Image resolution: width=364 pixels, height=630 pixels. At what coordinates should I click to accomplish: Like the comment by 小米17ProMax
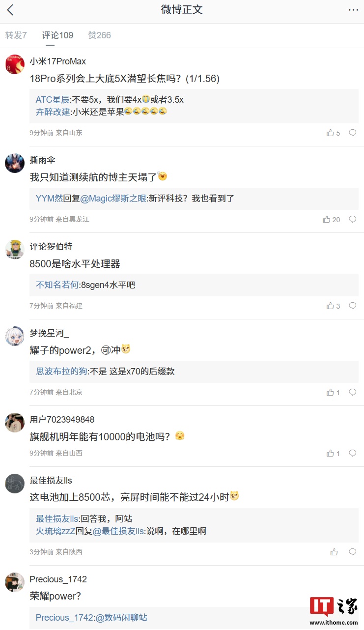330,133
